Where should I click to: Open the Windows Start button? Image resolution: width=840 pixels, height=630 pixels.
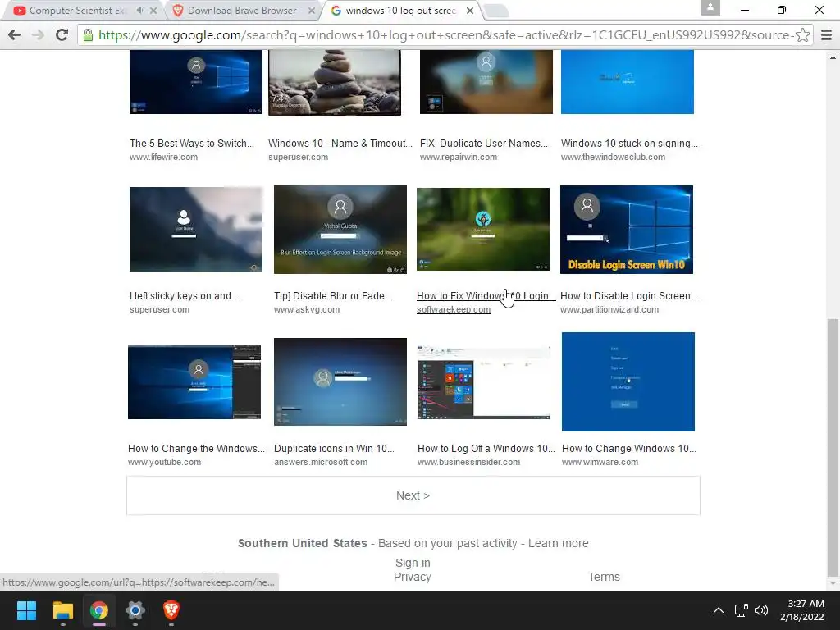click(x=26, y=610)
